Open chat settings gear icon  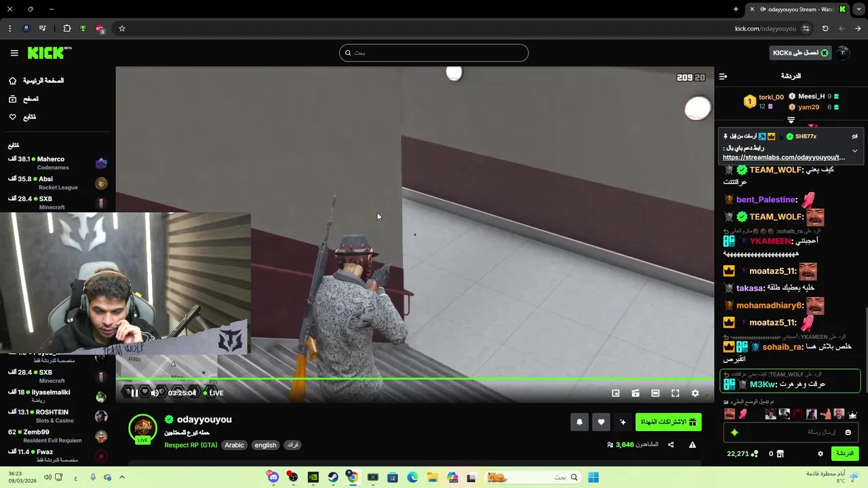821,454
